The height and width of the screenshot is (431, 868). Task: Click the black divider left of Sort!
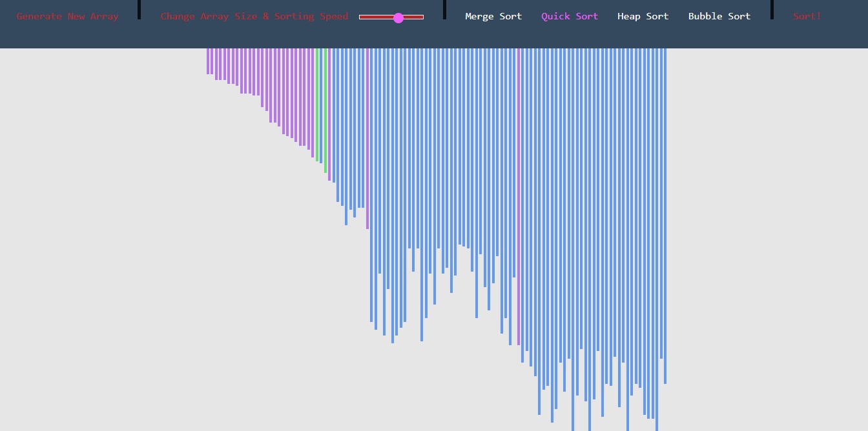tap(772, 9)
